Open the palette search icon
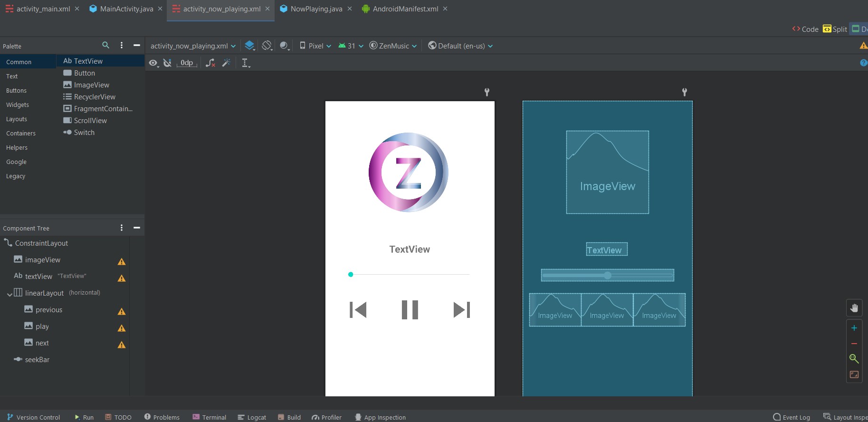 [105, 45]
